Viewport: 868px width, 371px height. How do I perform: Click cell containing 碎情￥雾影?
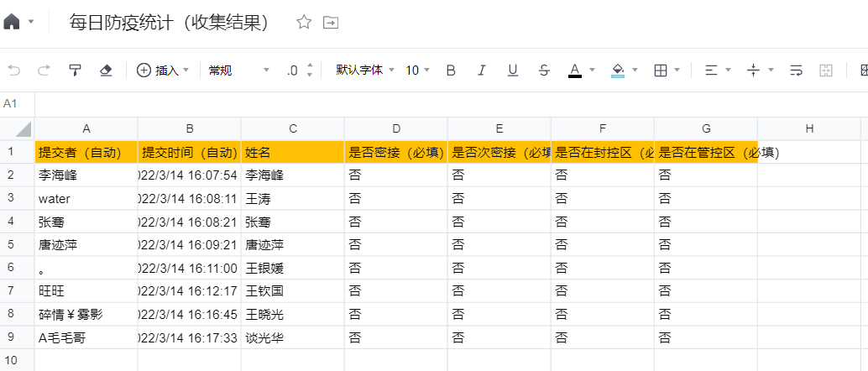coord(86,315)
